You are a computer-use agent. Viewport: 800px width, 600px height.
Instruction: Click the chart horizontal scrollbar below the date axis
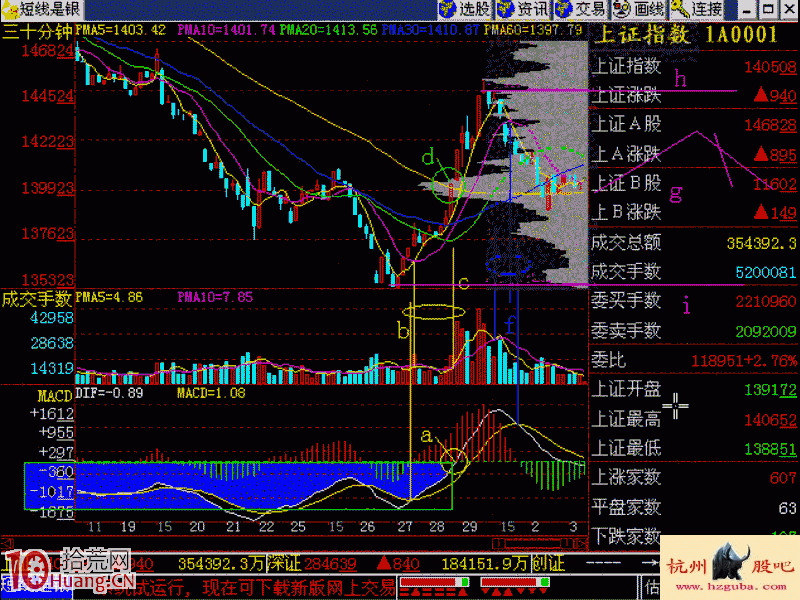(x=293, y=543)
